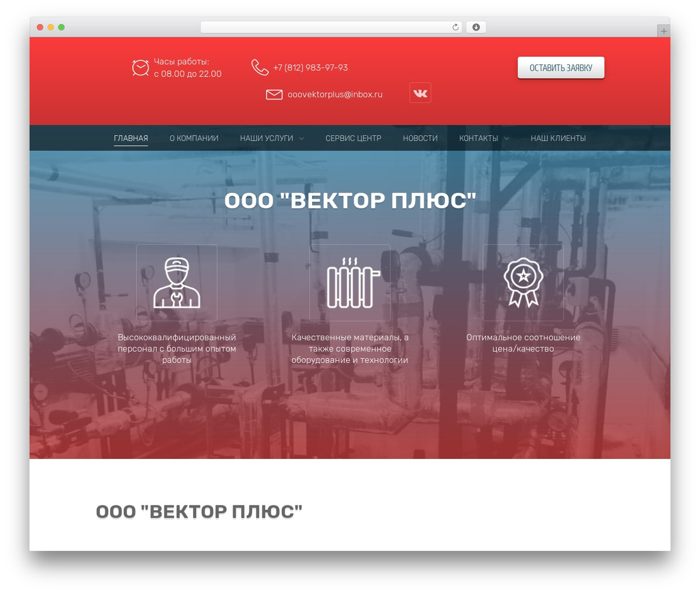700x593 pixels.
Task: Minimize the window with yellow button
Action: 50,27
